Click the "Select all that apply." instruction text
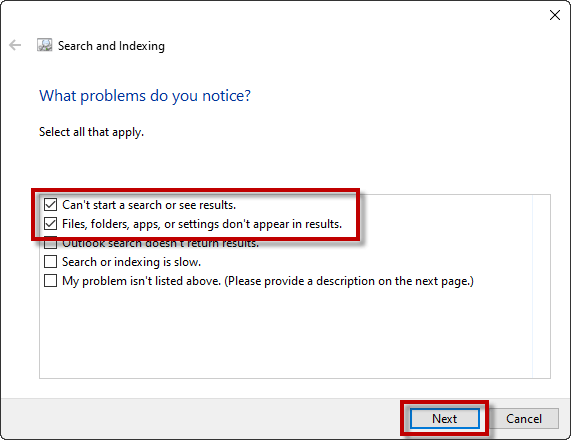The height and width of the screenshot is (440, 571). click(x=91, y=132)
